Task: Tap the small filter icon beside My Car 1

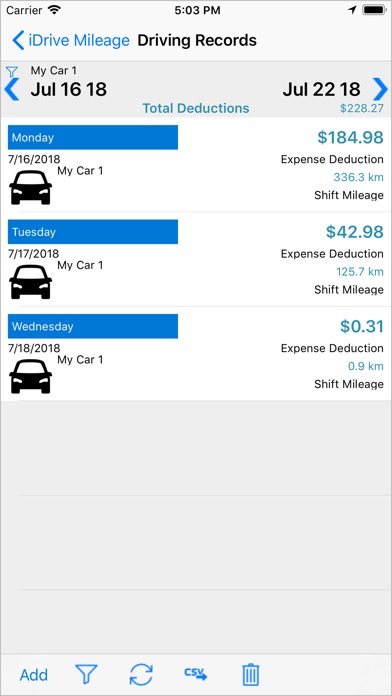Action: (x=12, y=71)
